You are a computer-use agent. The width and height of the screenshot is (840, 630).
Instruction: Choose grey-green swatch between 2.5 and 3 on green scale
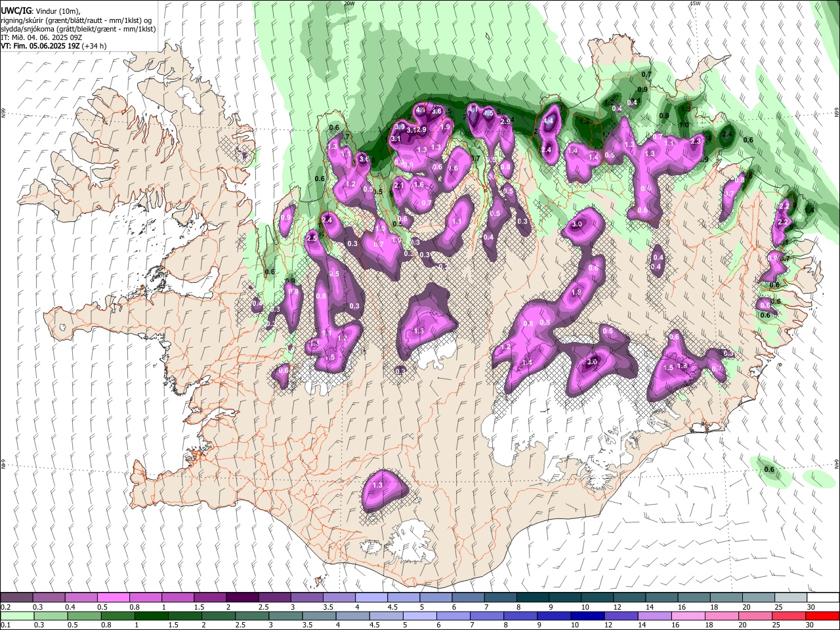(253, 616)
